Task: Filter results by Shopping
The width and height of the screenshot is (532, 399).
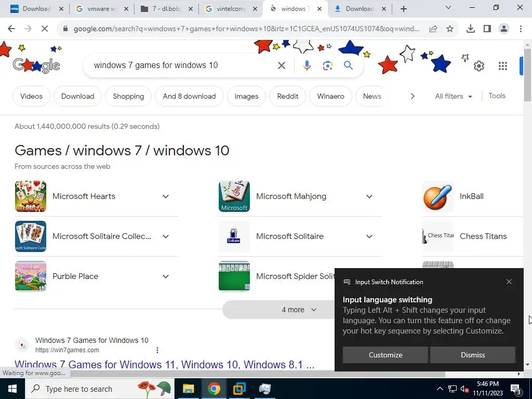Action: pos(128,96)
